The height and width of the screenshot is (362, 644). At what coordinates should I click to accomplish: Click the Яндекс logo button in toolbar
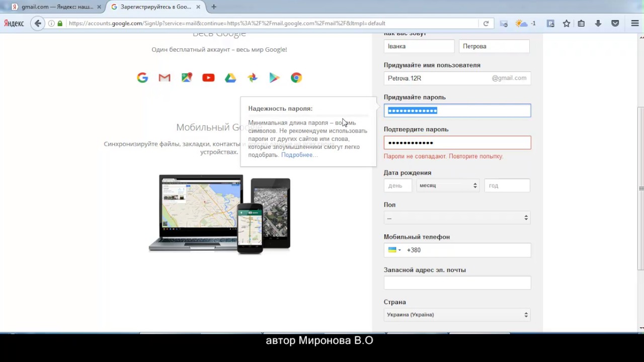(x=14, y=23)
